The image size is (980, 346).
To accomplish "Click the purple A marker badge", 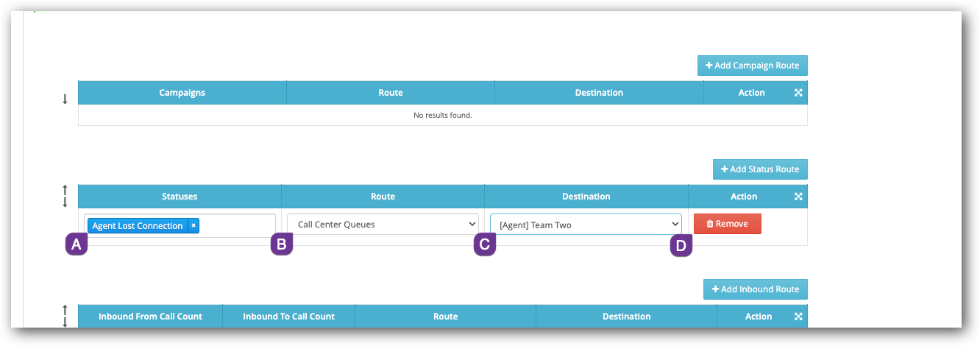I will coord(77,244).
